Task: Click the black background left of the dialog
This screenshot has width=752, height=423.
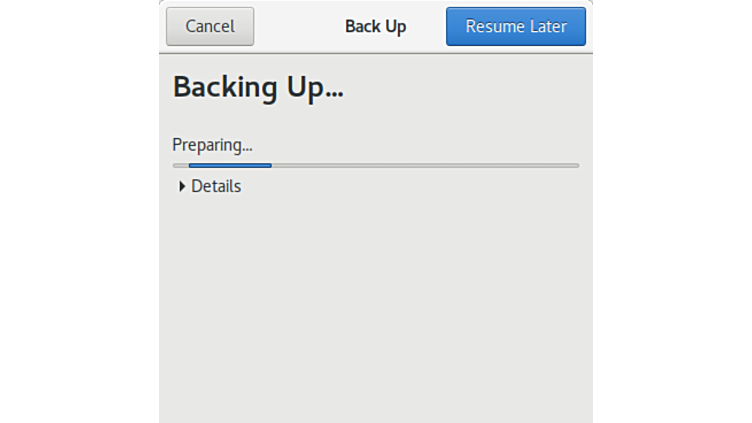Action: (80, 211)
